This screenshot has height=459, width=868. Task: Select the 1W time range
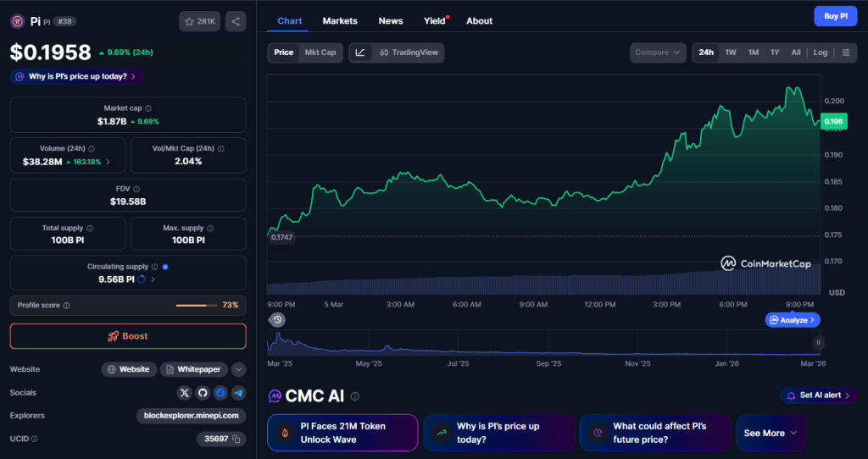point(731,53)
